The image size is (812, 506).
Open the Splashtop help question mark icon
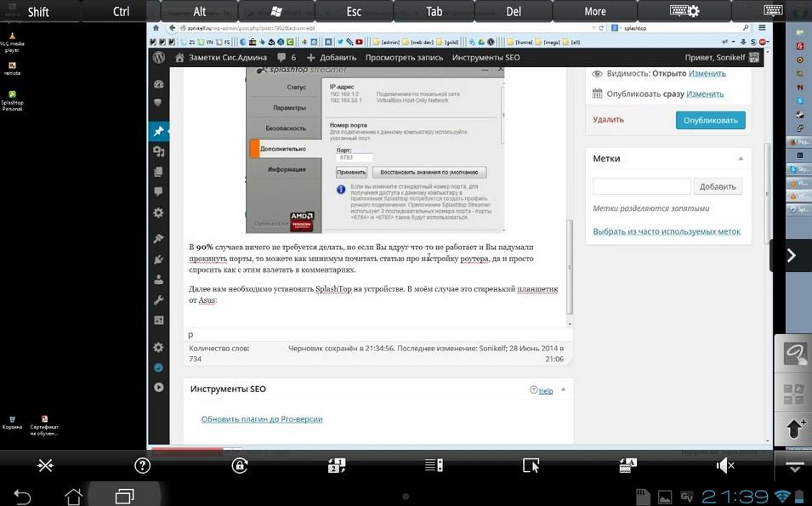pyautogui.click(x=143, y=465)
